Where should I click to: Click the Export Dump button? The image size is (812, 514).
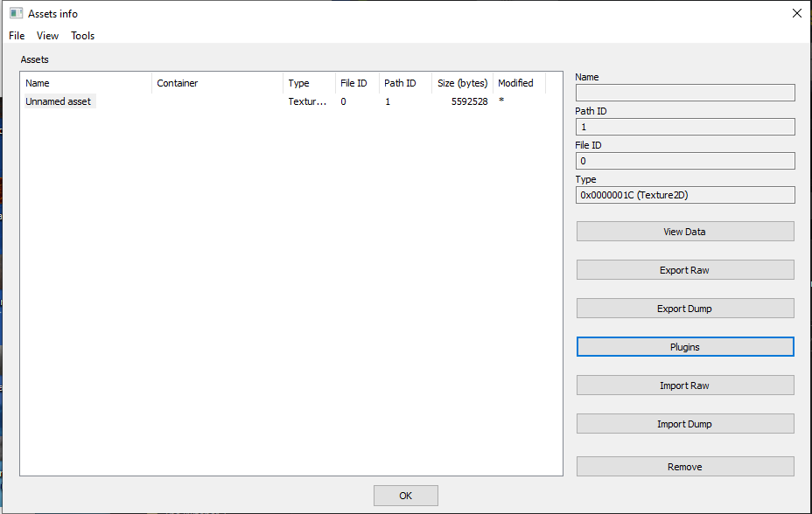[x=685, y=309]
